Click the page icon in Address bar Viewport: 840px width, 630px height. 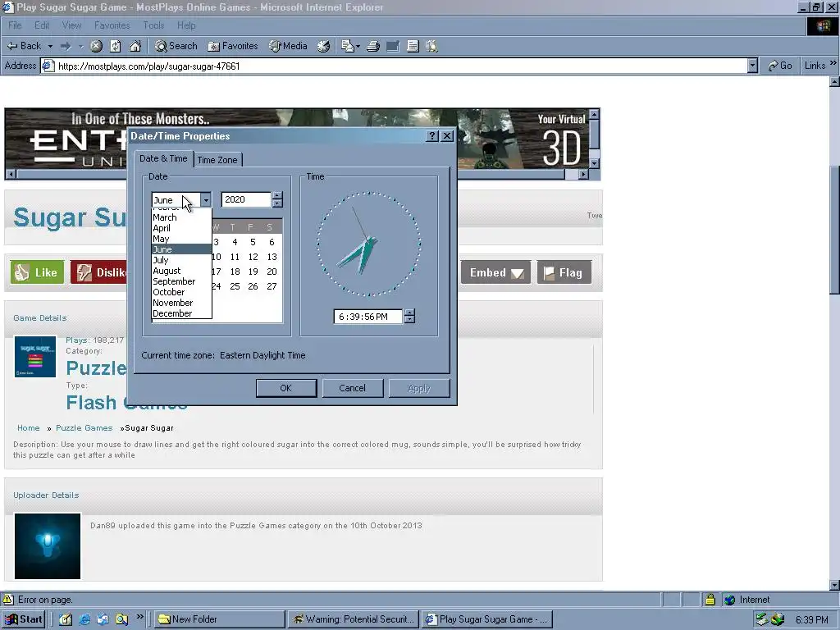[x=48, y=66]
